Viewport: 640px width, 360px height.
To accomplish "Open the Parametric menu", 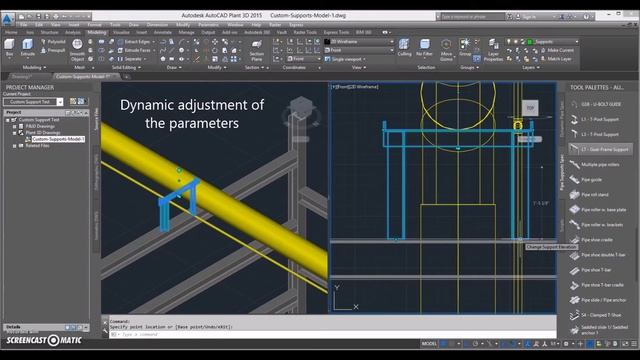I will click(x=208, y=25).
